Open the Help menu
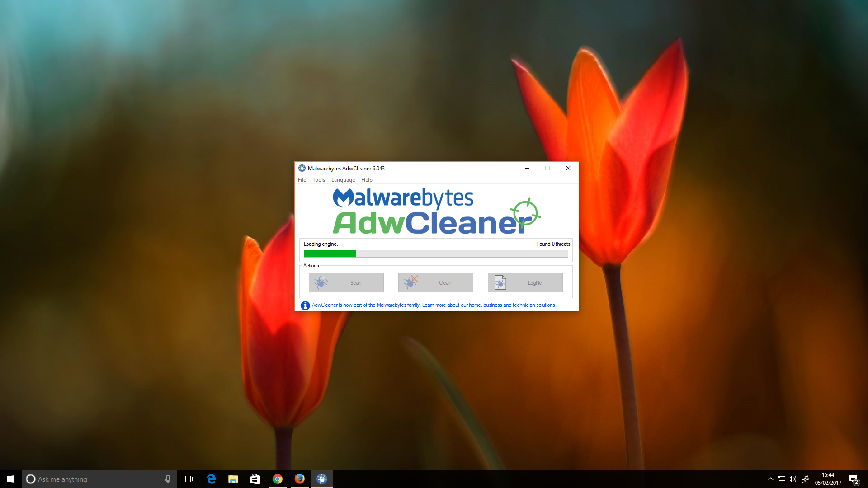 [x=367, y=180]
